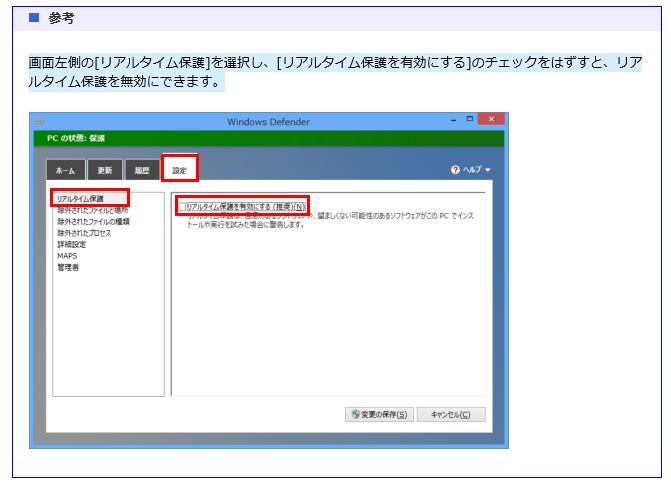Maximize the Windows Defender window
This screenshot has width=671, height=486.
click(469, 119)
